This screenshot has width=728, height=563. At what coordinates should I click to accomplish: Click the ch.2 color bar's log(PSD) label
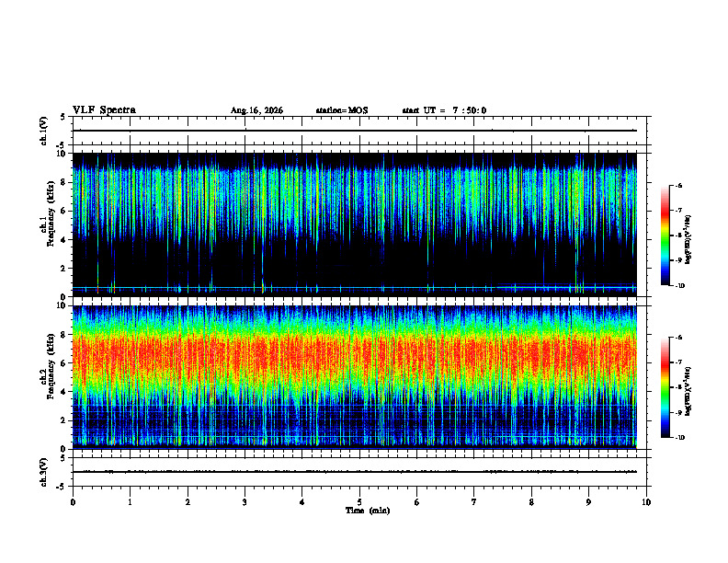[x=688, y=392]
